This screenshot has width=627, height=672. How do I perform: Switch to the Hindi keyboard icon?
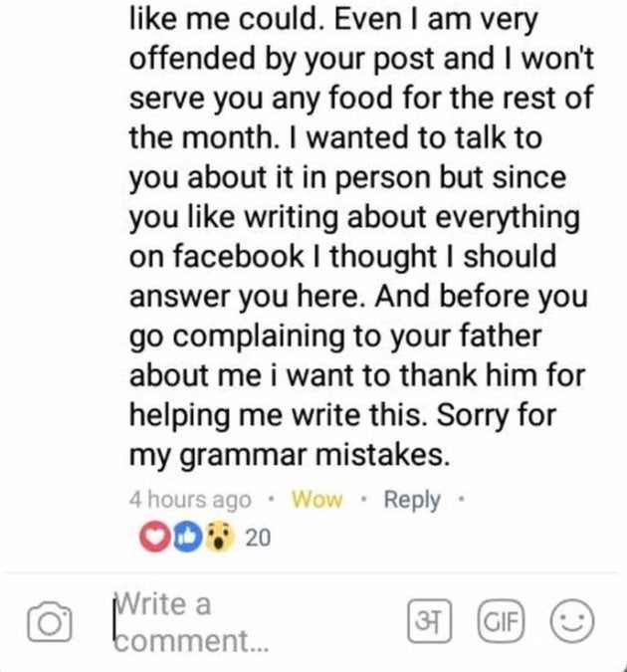tap(429, 621)
